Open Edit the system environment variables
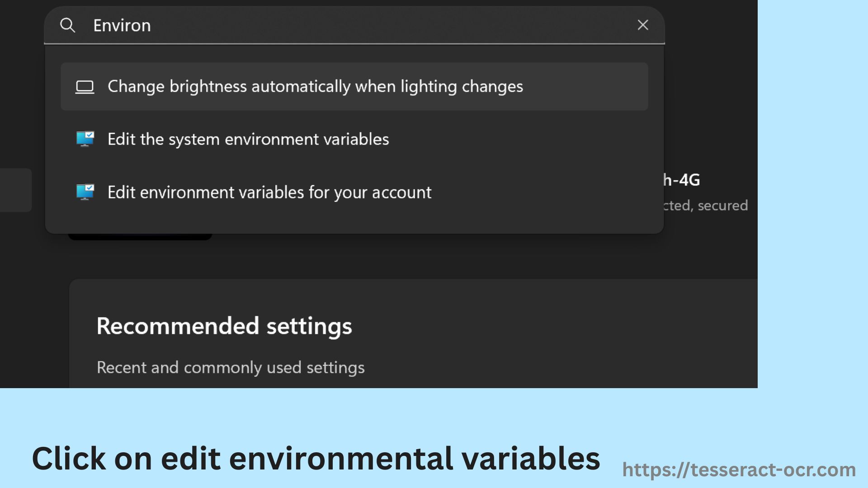The width and height of the screenshot is (868, 488). [248, 139]
